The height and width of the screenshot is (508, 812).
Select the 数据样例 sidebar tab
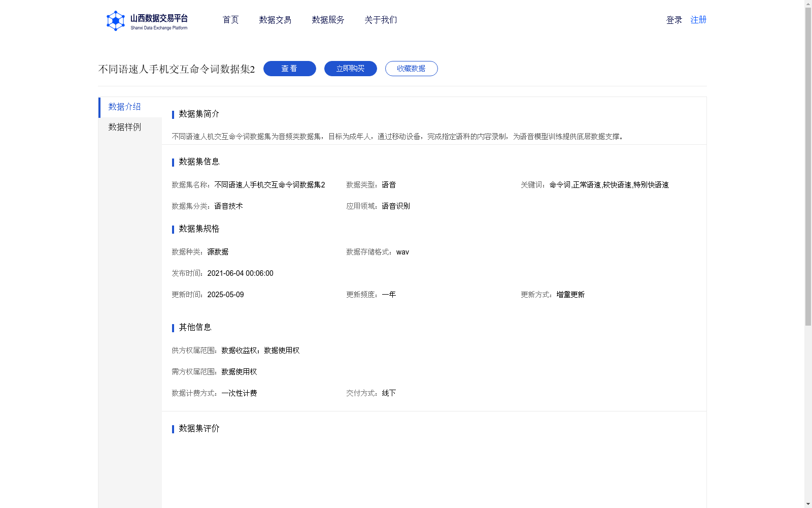(x=130, y=128)
